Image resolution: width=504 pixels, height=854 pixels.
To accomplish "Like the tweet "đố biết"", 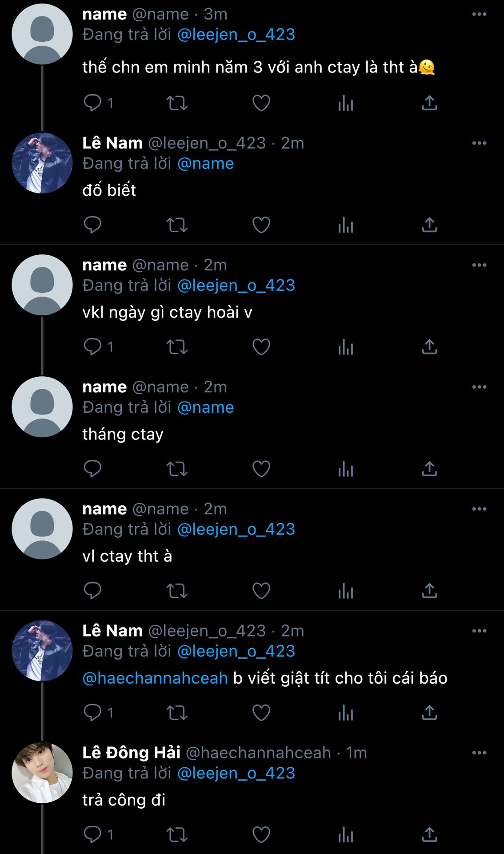I will pyautogui.click(x=261, y=225).
